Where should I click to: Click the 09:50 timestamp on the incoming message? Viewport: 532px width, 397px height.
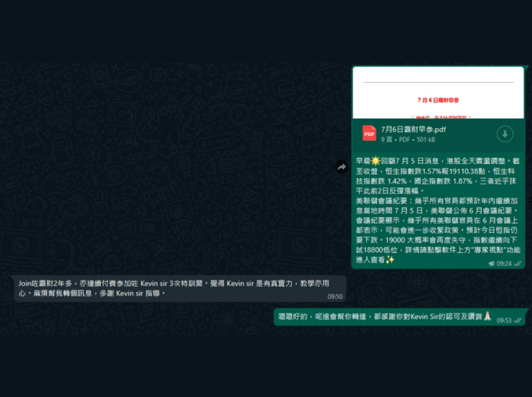[x=334, y=297]
